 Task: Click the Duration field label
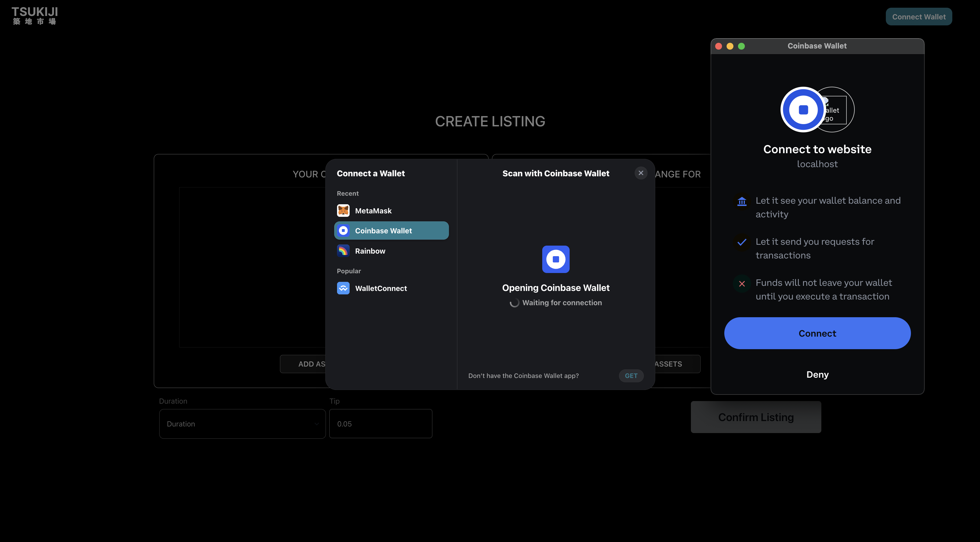(x=173, y=401)
